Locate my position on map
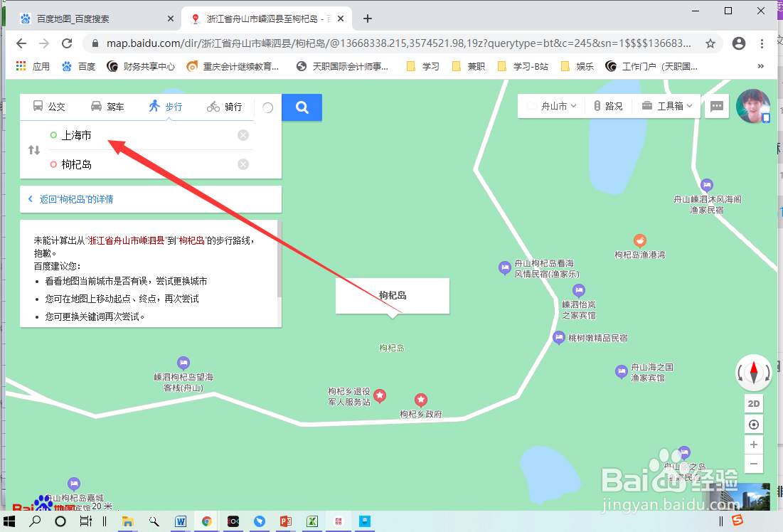 [x=754, y=425]
